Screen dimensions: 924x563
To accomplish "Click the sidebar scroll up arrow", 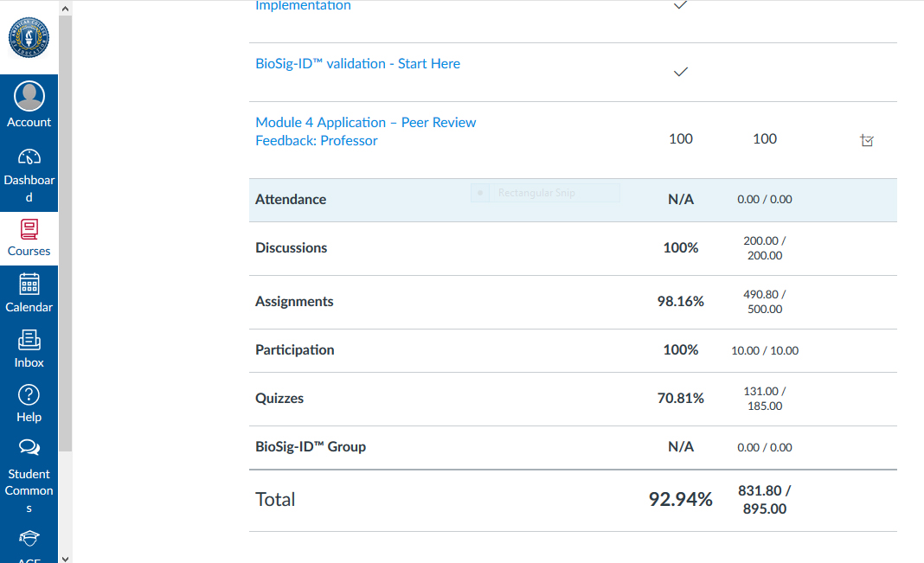I will pyautogui.click(x=65, y=9).
